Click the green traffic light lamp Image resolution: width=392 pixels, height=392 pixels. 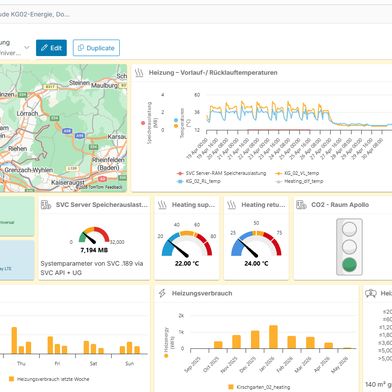coord(349,265)
